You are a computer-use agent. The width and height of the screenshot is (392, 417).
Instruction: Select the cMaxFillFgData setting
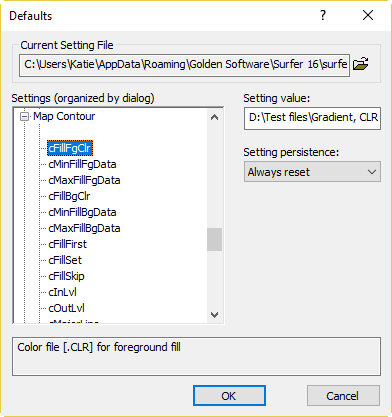coord(84,180)
